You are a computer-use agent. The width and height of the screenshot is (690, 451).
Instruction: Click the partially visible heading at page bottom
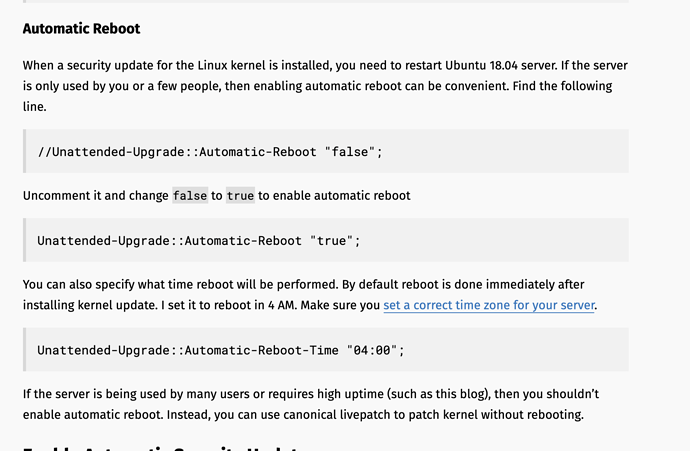click(x=163, y=448)
